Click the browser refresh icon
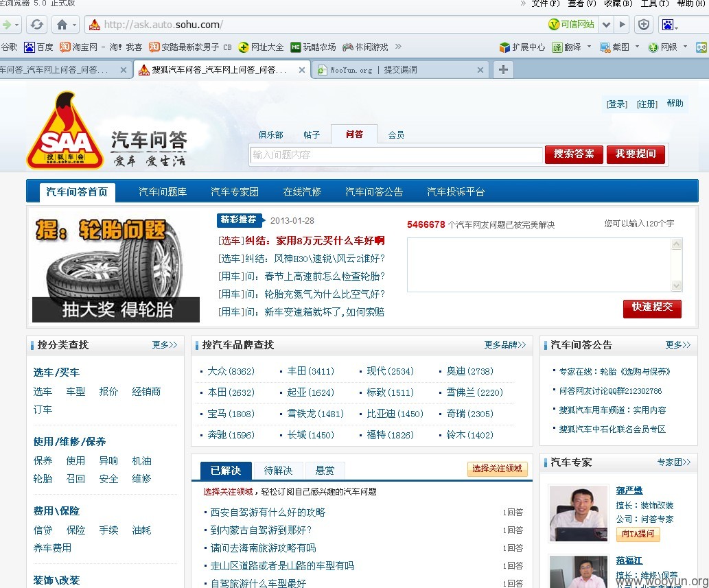The height and width of the screenshot is (588, 709). [x=36, y=25]
